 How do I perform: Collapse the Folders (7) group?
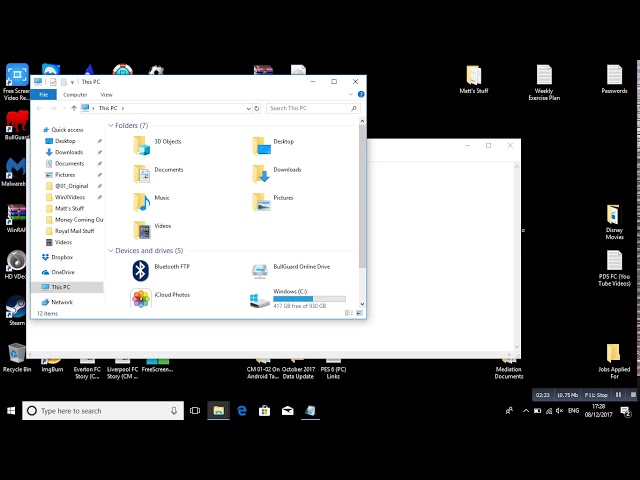pos(110,125)
